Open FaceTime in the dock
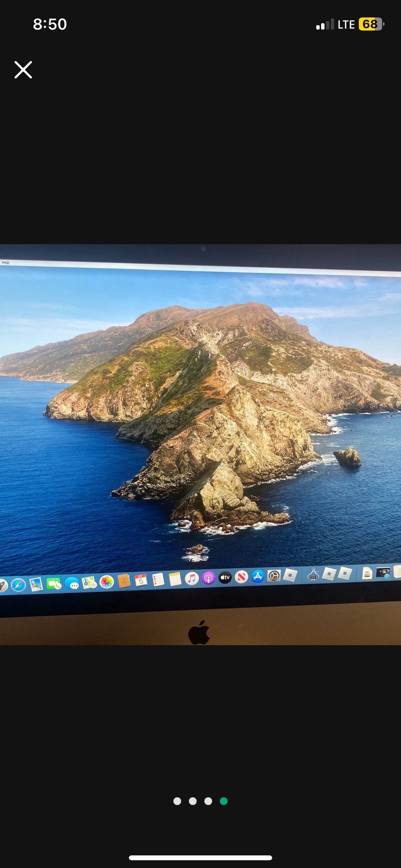This screenshot has height=868, width=401. click(54, 584)
